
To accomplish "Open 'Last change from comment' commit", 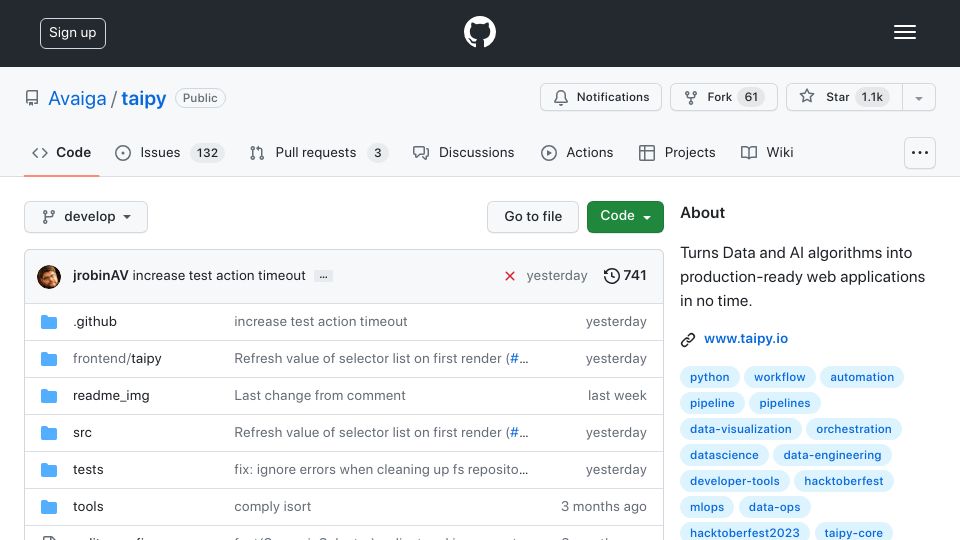I will pyautogui.click(x=320, y=396).
